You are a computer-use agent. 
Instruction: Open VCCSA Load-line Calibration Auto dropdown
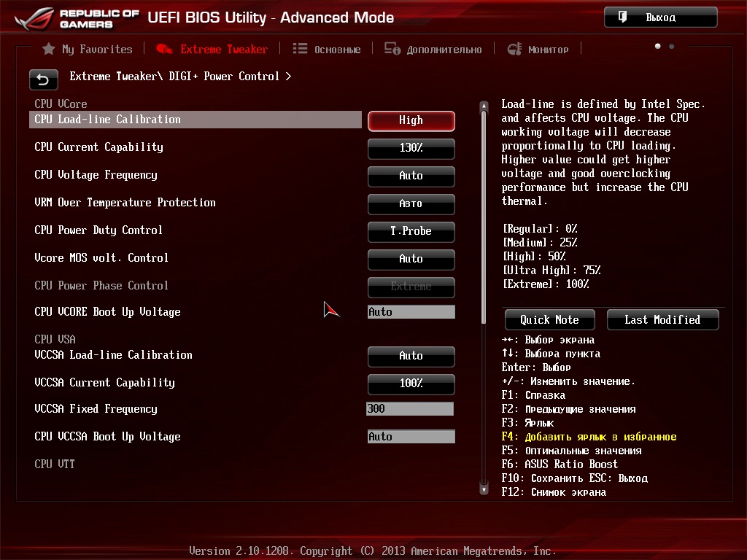(x=411, y=356)
